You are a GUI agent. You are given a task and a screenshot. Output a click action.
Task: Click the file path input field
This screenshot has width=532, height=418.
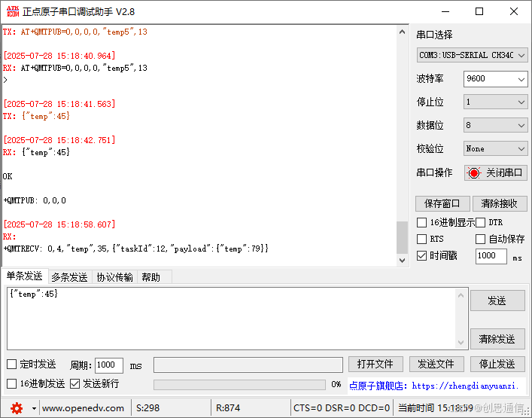click(x=248, y=365)
